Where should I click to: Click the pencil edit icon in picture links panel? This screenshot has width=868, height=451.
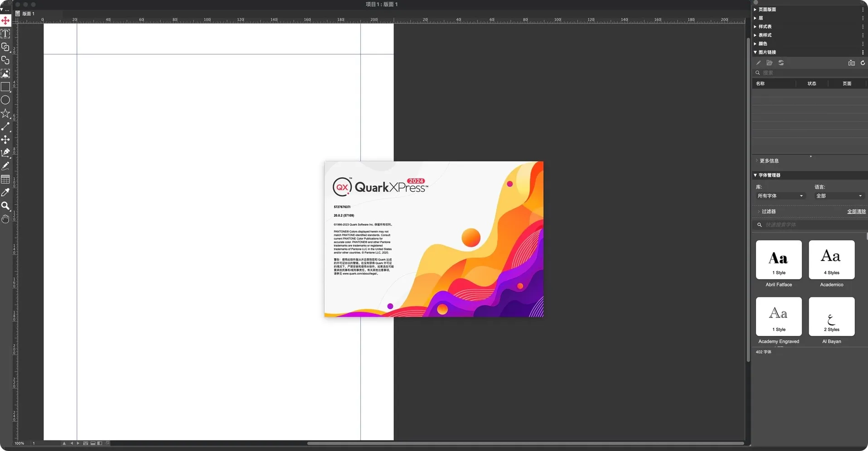point(758,63)
